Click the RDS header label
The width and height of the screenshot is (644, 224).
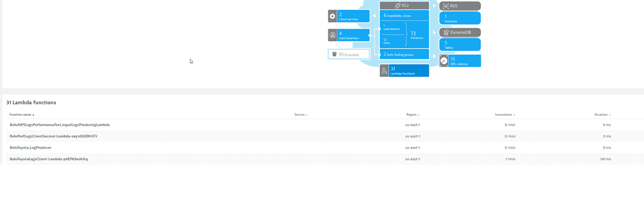454,6
